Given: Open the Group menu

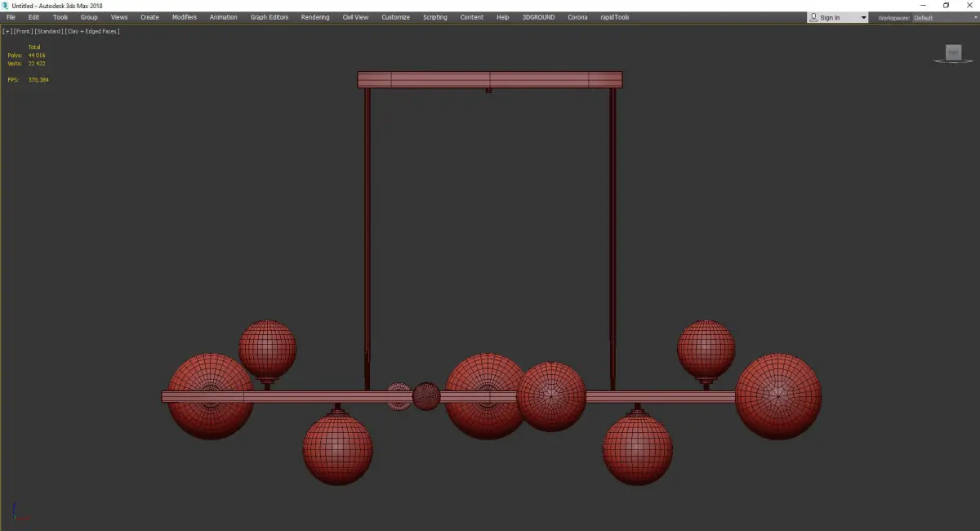Looking at the screenshot, I should coord(89,17).
